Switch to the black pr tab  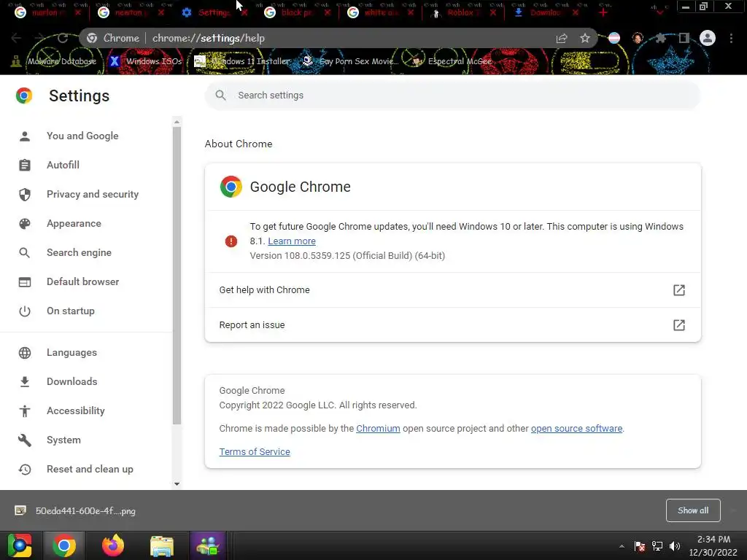click(295, 12)
